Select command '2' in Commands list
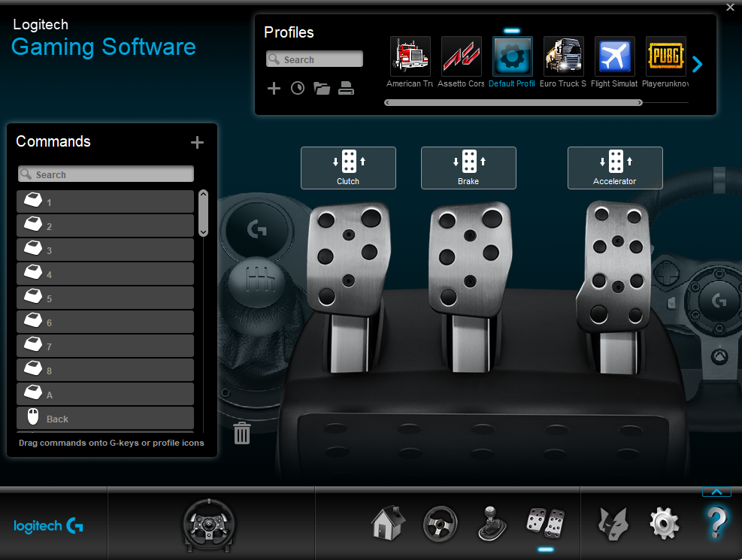 [105, 226]
